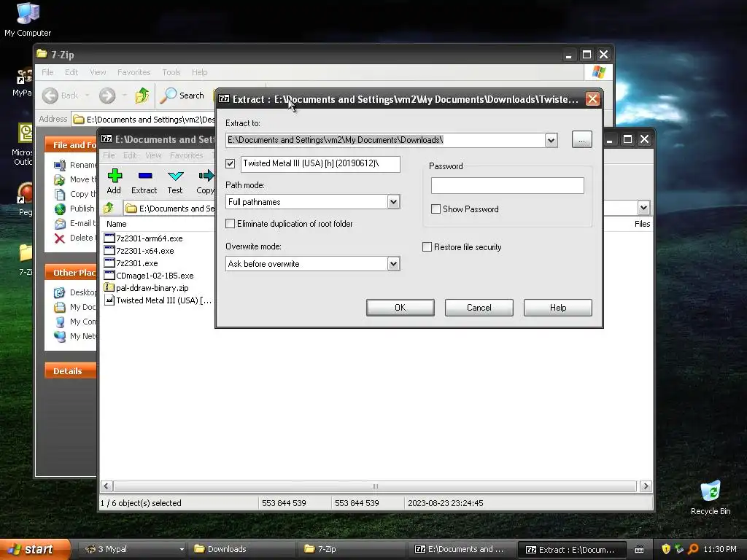Click the Name column header
Screen dimensions: 747x560
tap(117, 224)
